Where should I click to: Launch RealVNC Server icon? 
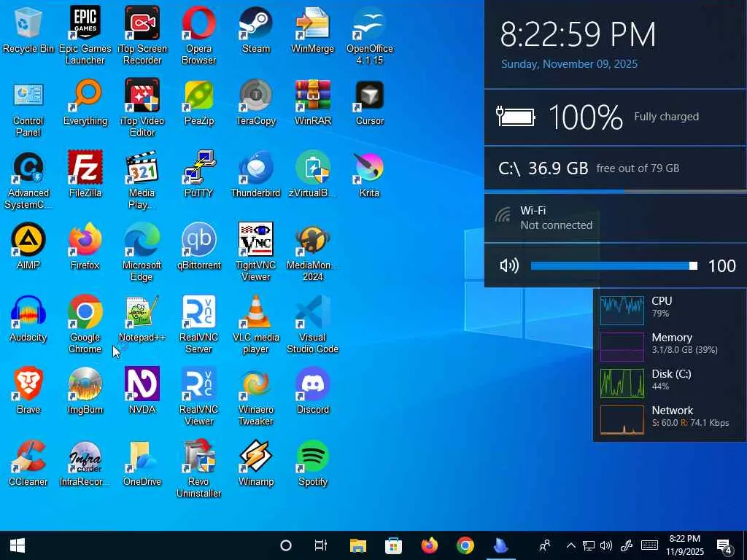click(198, 324)
